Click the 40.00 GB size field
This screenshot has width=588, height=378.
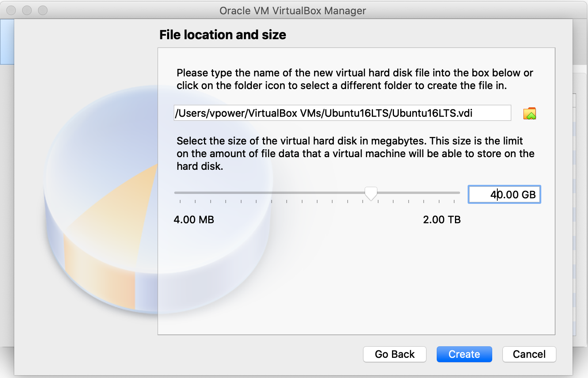coord(504,195)
